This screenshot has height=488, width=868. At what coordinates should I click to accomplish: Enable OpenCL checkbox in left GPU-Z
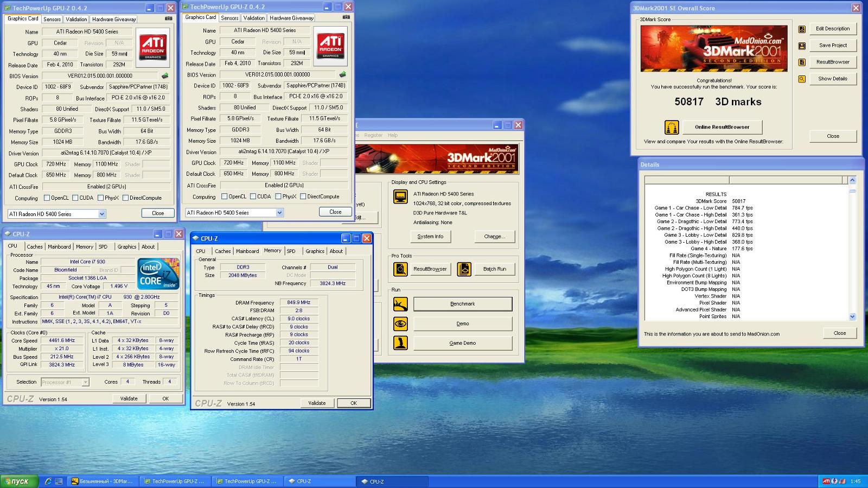pyautogui.click(x=47, y=198)
